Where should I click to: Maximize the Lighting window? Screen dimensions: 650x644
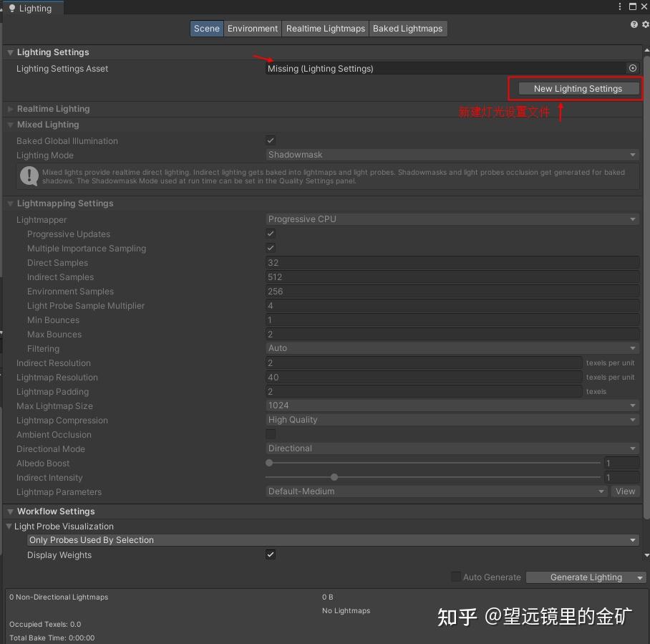coord(633,6)
